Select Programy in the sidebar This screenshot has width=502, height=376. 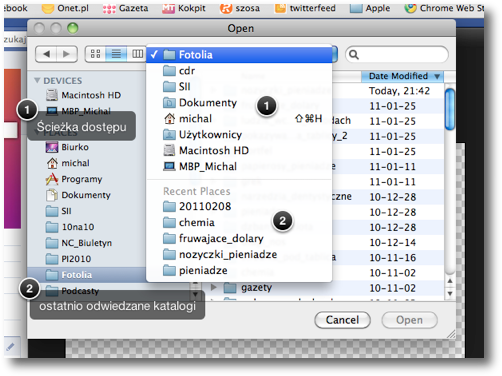tap(74, 179)
